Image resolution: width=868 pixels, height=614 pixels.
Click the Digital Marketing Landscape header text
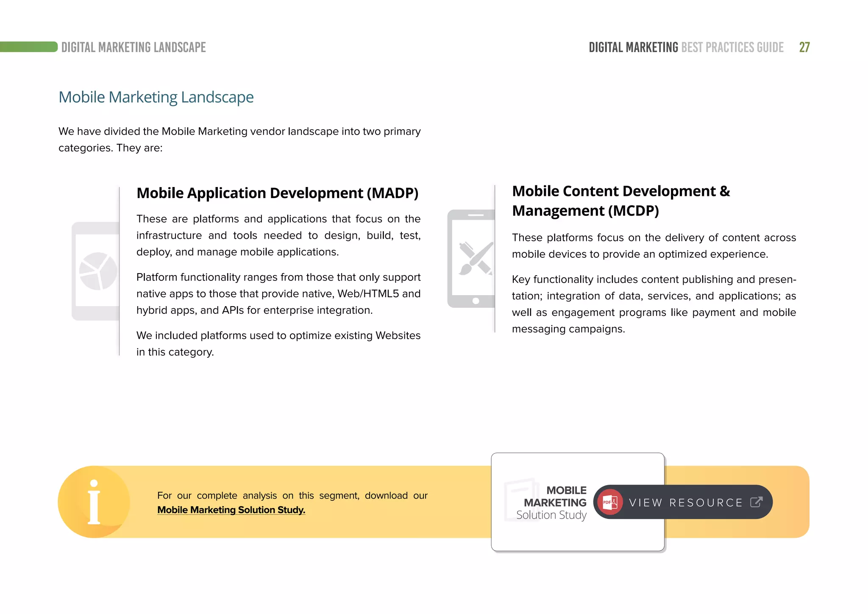(134, 47)
